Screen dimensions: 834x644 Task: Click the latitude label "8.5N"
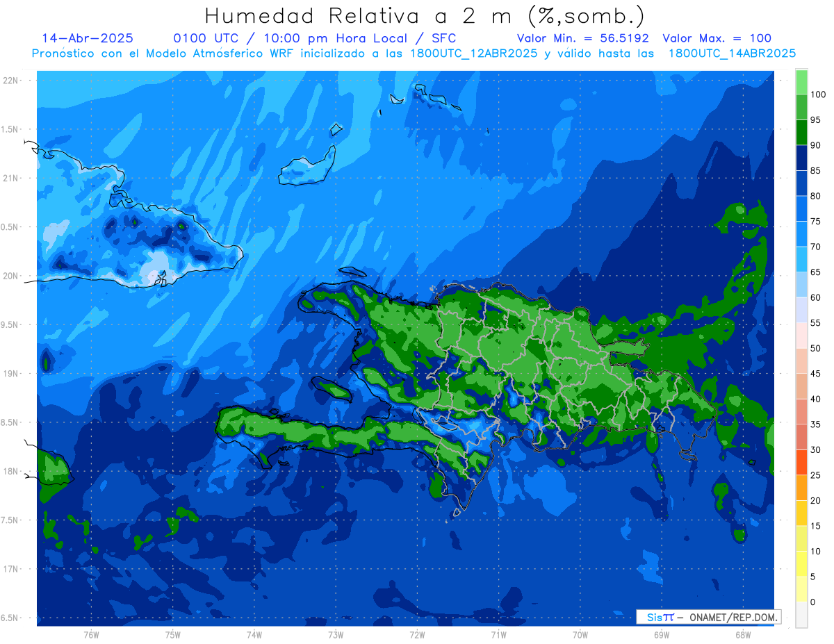click(x=10, y=422)
